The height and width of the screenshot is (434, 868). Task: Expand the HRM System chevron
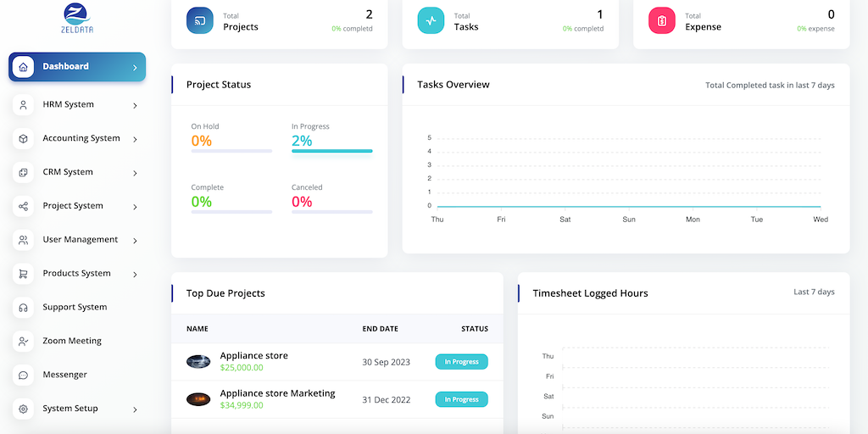tap(135, 106)
